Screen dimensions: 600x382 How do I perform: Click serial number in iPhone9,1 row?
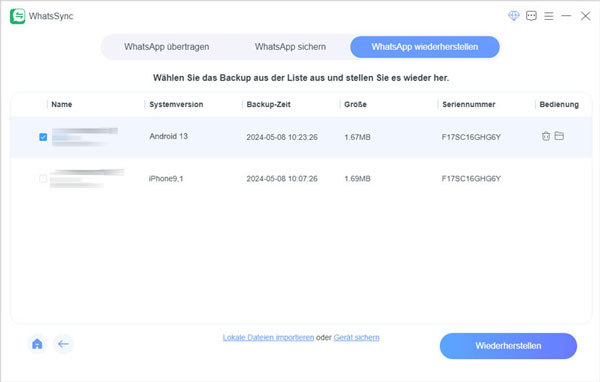tap(471, 178)
